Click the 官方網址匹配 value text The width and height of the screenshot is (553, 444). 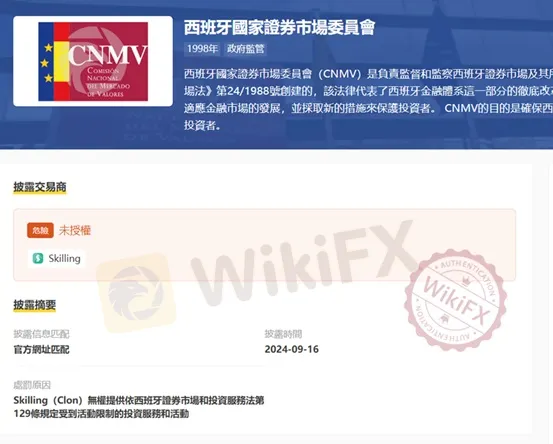click(41, 349)
